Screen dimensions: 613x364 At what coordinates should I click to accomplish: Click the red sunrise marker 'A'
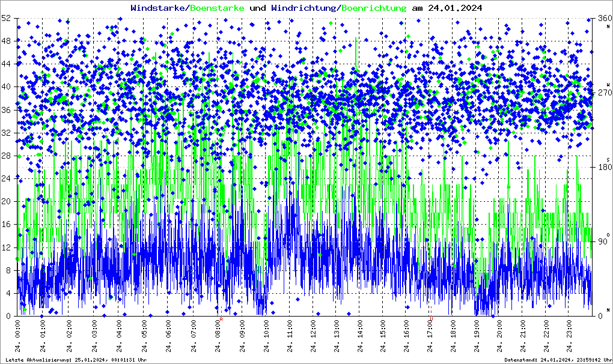221,319
